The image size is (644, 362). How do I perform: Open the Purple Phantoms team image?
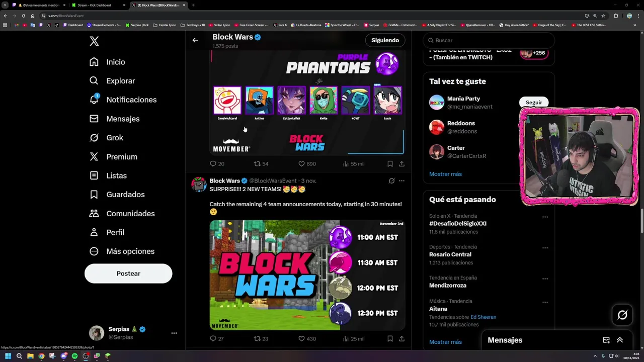307,103
